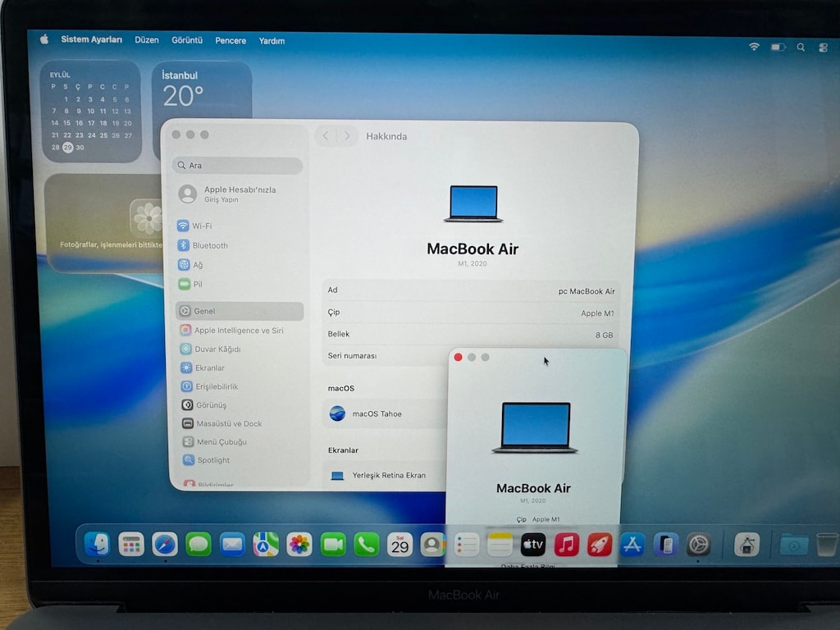The image size is (840, 630).
Task: Open Maps from the Dock
Action: click(266, 545)
